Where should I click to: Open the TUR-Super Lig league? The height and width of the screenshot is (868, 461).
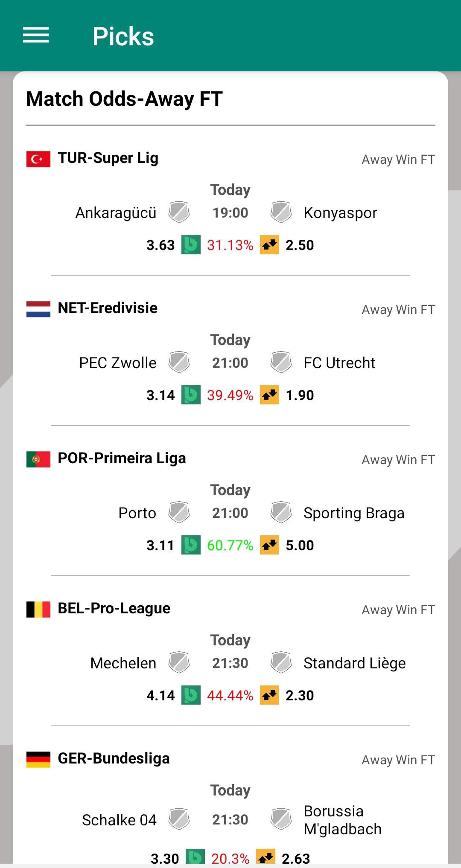[x=108, y=158]
